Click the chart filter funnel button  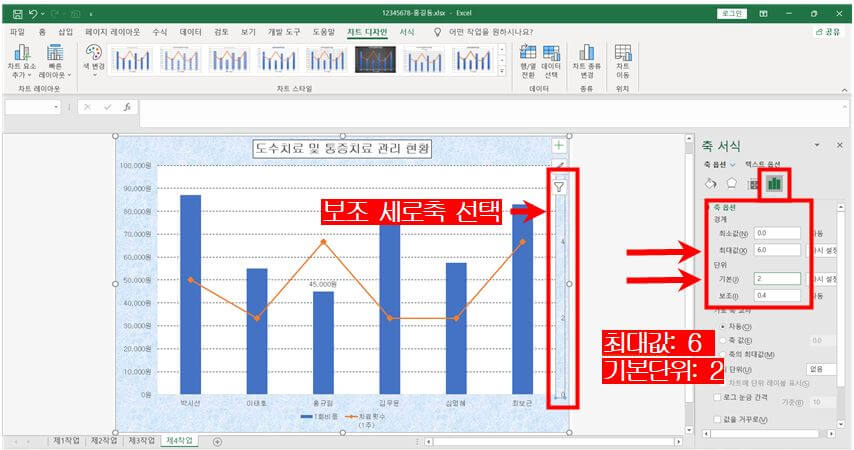pos(559,187)
